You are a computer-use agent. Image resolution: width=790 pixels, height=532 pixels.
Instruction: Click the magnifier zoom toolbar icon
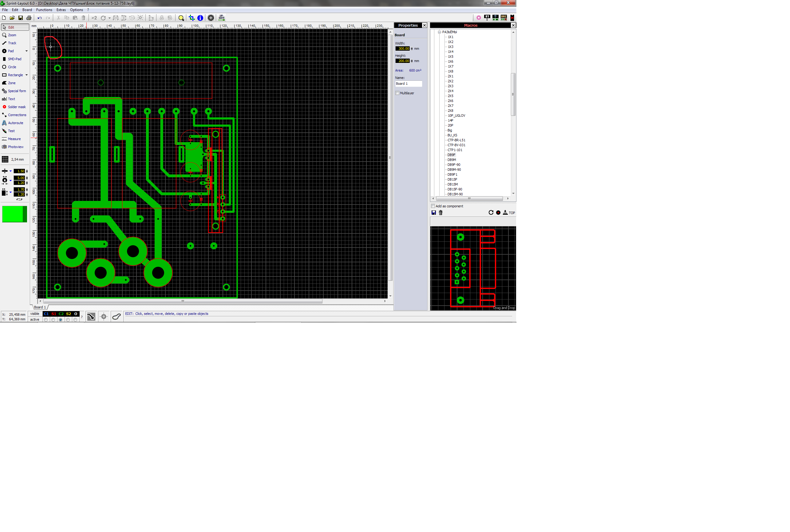[x=181, y=18]
